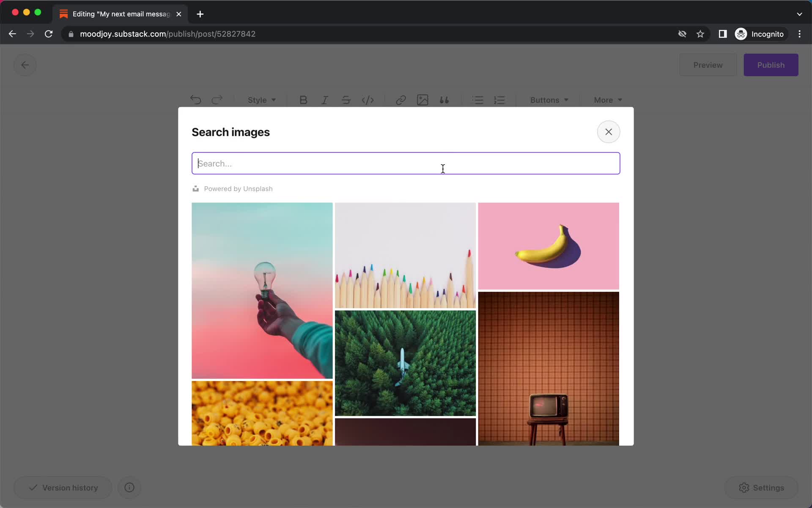
Task: Select the Editing "My next email message" tab
Action: pos(121,14)
